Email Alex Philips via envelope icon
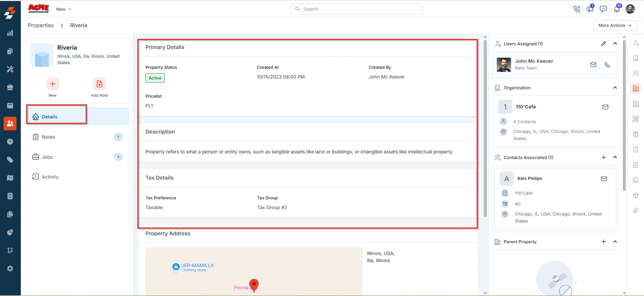 604,179
